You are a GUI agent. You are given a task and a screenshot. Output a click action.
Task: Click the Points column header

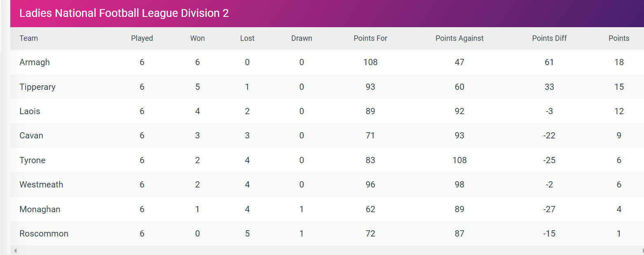point(619,38)
